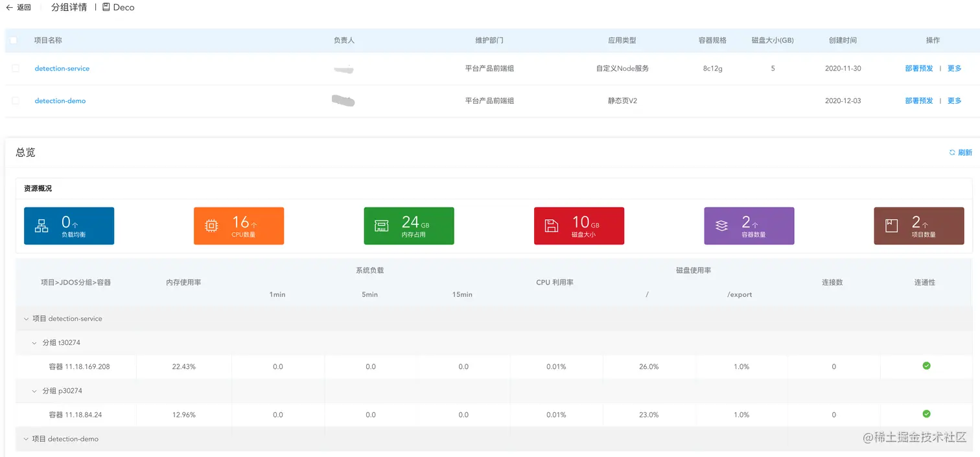Check the checkbox for detection-demo row
The height and width of the screenshot is (457, 980).
15,100
